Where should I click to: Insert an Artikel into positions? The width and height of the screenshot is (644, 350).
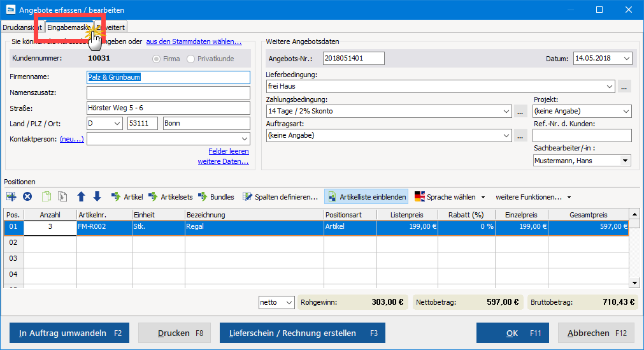click(127, 197)
